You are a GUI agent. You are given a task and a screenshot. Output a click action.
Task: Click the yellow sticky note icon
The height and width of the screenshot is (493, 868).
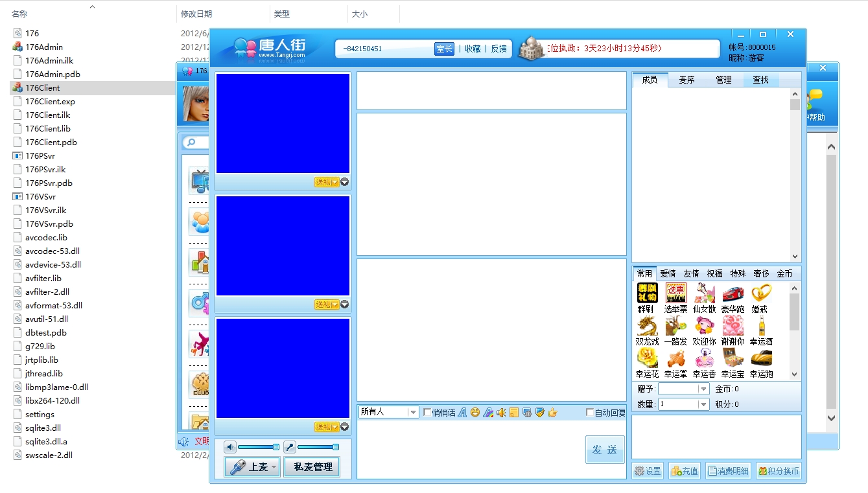click(x=514, y=412)
